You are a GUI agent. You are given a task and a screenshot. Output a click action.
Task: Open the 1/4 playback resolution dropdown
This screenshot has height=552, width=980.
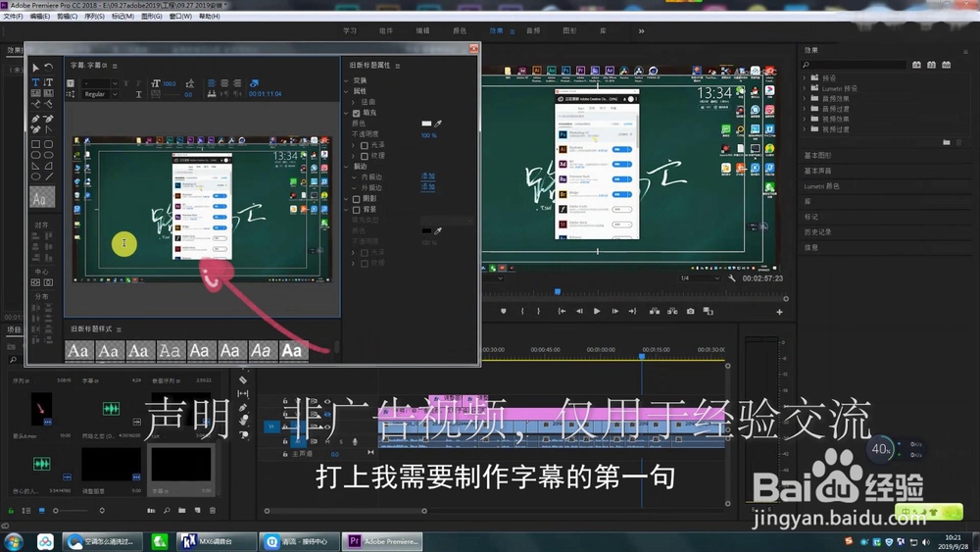[x=700, y=278]
